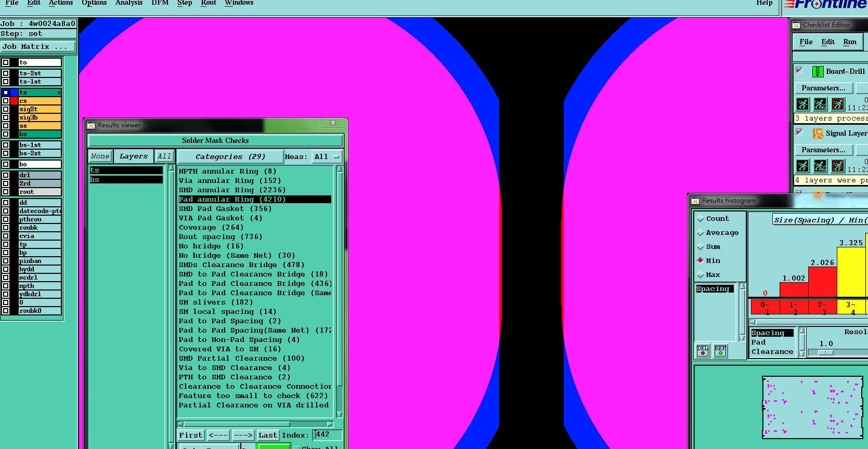
Task: Open the Edit menu in Checklist Editor
Action: [x=828, y=42]
